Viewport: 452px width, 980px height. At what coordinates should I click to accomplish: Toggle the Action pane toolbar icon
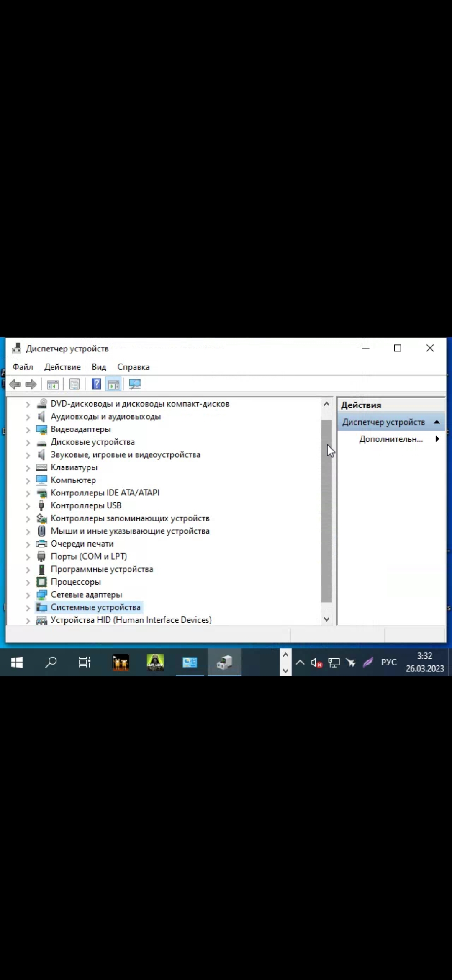(113, 384)
